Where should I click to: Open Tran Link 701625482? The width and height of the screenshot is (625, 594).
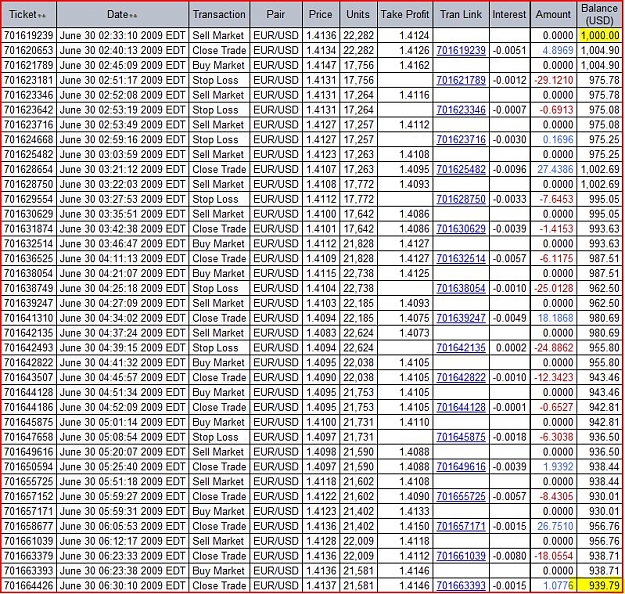pos(461,169)
